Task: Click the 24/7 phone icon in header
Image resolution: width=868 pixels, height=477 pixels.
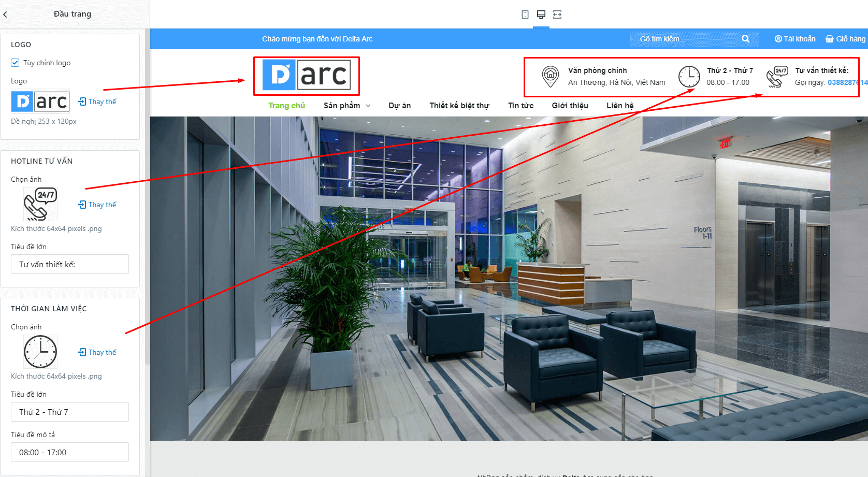Action: (x=777, y=77)
